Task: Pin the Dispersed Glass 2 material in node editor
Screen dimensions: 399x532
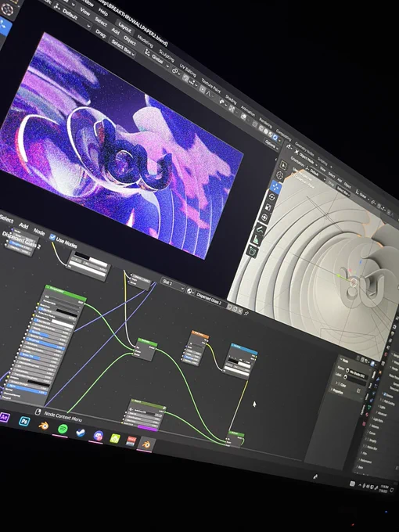Action: pyautogui.click(x=246, y=314)
